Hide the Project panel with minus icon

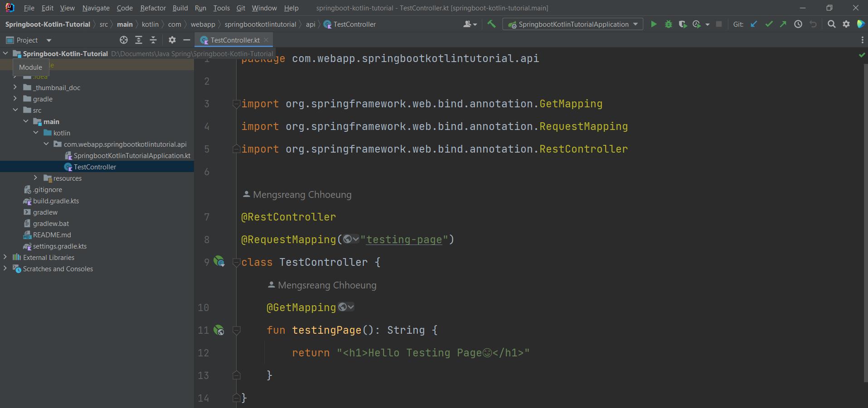186,40
